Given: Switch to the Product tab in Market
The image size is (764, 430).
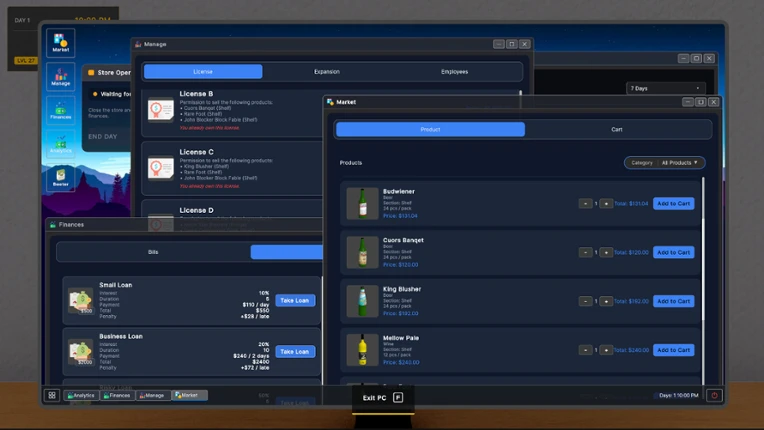Looking at the screenshot, I should [x=430, y=130].
